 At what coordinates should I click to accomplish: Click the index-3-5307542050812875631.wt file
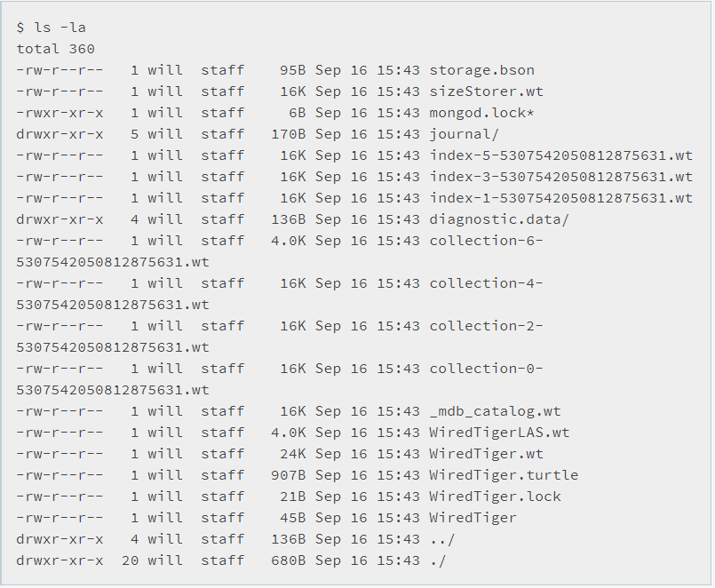560,177
